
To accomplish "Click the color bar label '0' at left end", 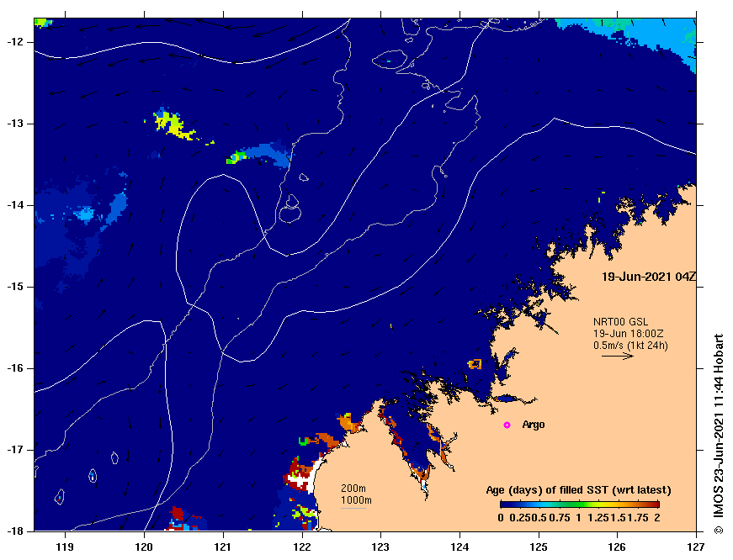I will pyautogui.click(x=501, y=517).
